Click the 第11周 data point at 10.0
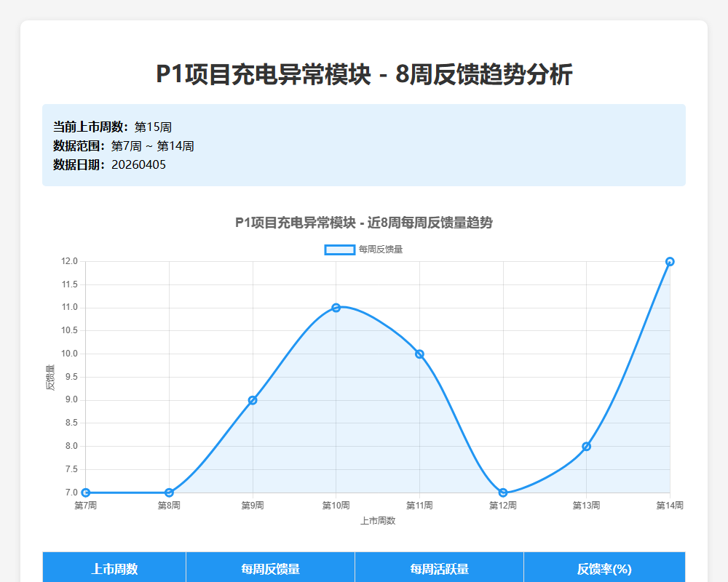The image size is (728, 582). [x=419, y=354]
